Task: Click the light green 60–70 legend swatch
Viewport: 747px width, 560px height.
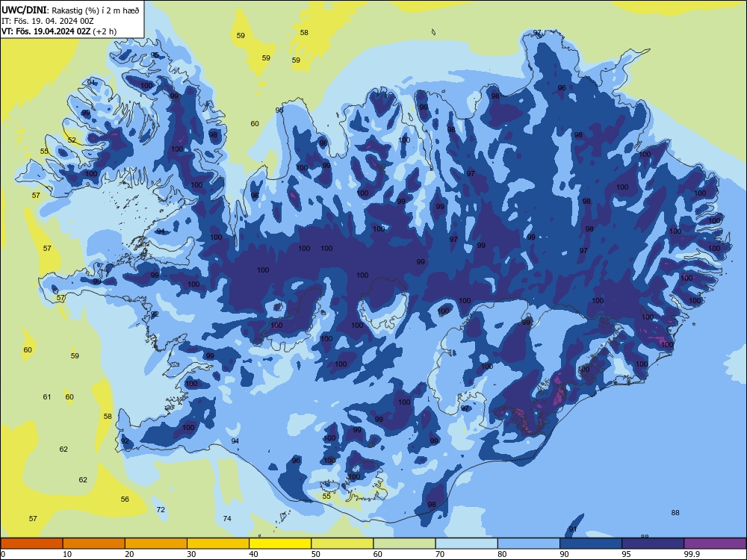Action: click(404, 544)
